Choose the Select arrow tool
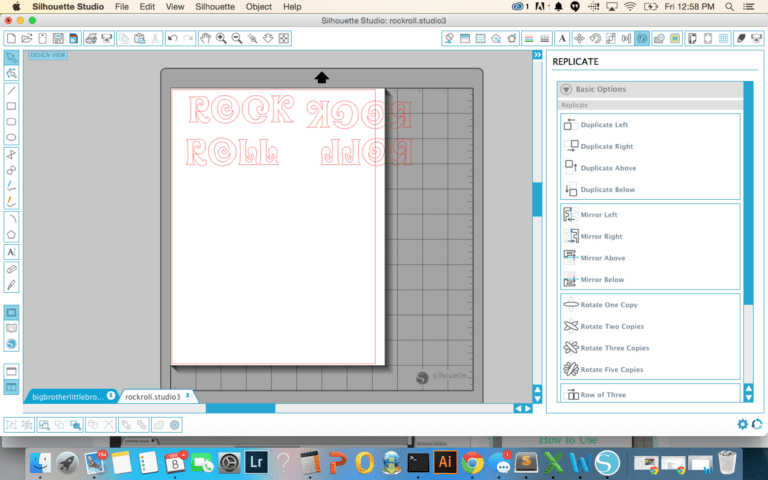Viewport: 768px width, 480px height. [x=11, y=58]
